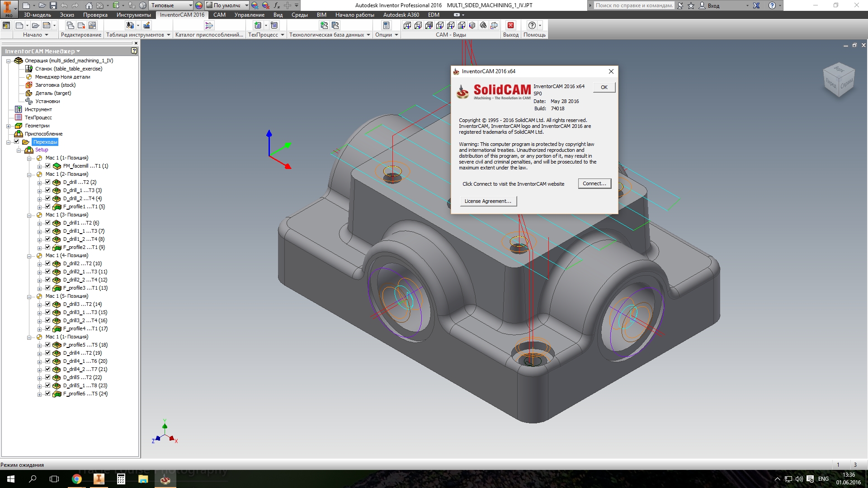Click the appearance color wheel icon
This screenshot has height=488, width=868.
(x=199, y=5)
